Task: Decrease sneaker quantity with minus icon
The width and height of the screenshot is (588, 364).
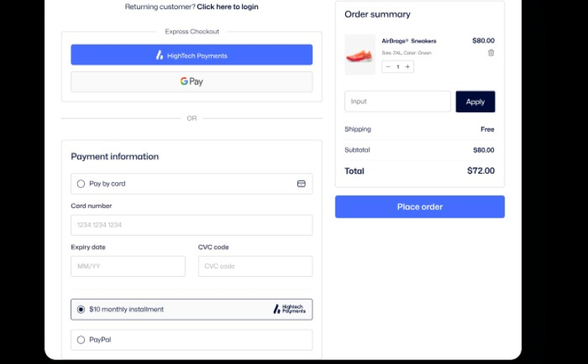Action: click(x=388, y=67)
